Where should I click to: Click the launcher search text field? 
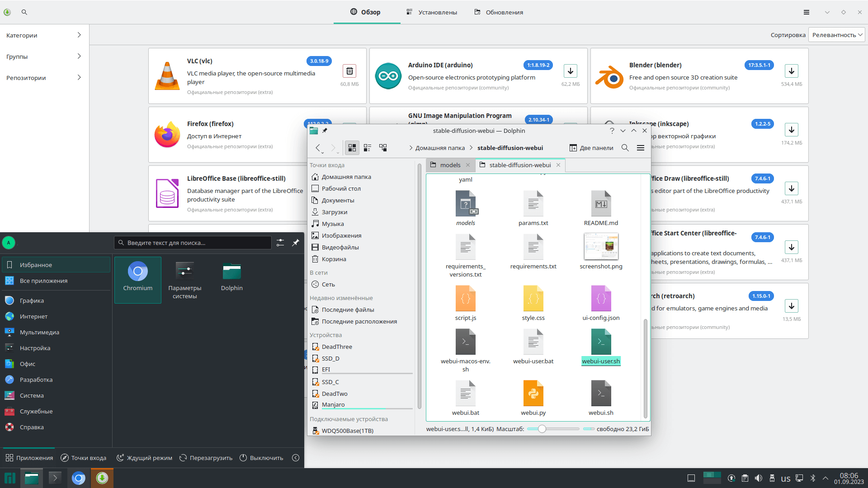point(194,243)
